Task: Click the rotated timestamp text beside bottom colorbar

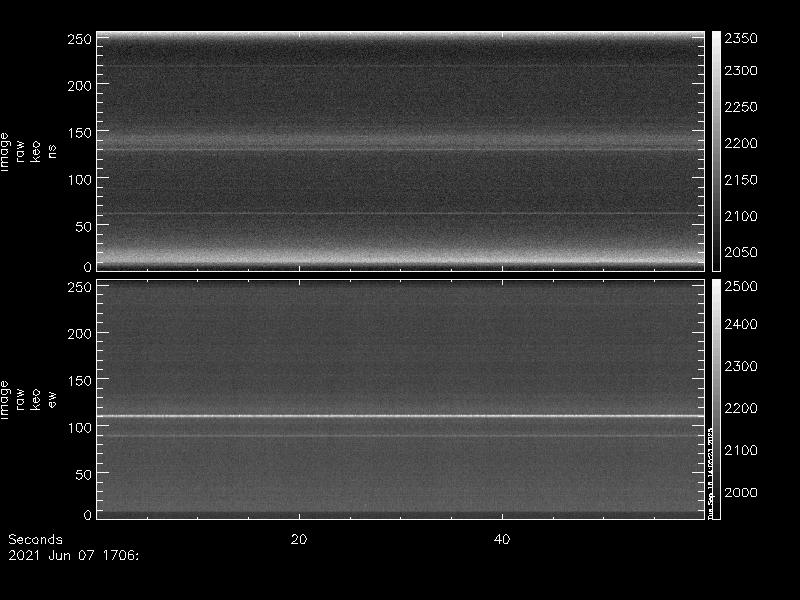Action: click(x=710, y=475)
